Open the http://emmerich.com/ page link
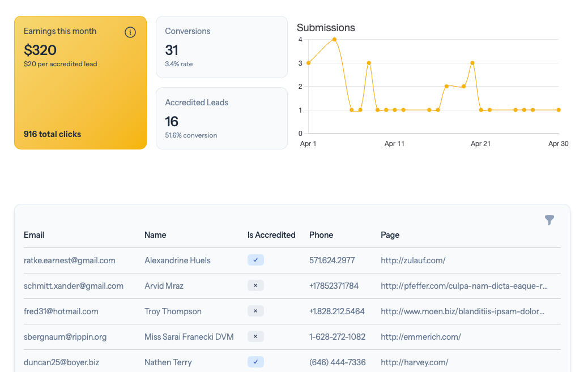This screenshot has width=588, height=372. [420, 337]
